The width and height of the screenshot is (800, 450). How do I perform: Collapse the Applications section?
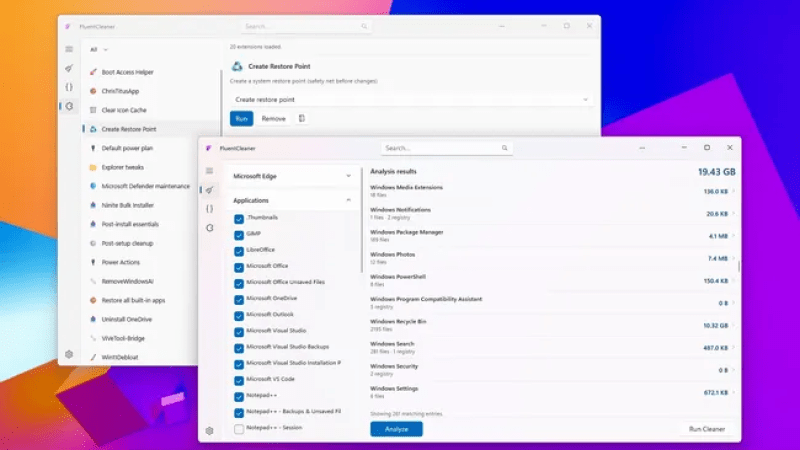point(292,201)
